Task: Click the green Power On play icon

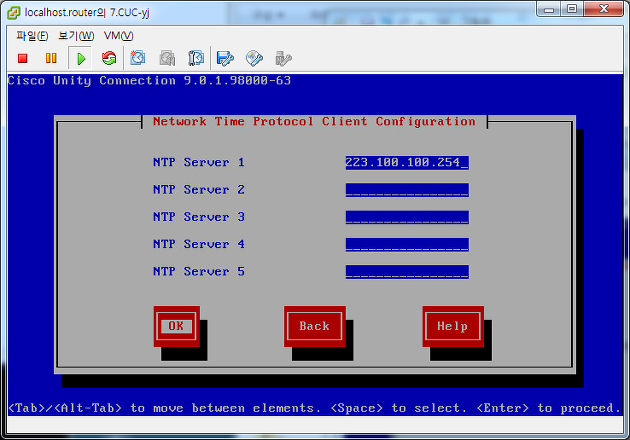Action: coord(81,59)
